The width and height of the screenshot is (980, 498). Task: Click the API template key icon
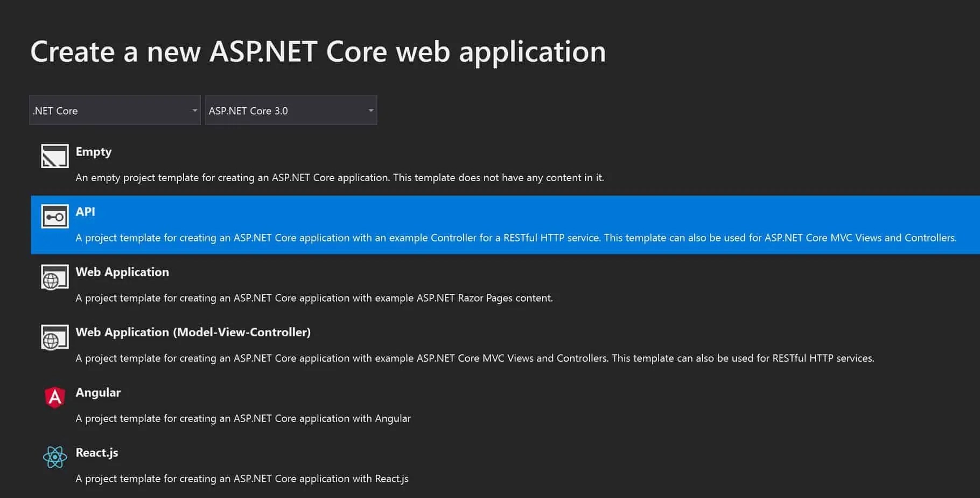(55, 217)
